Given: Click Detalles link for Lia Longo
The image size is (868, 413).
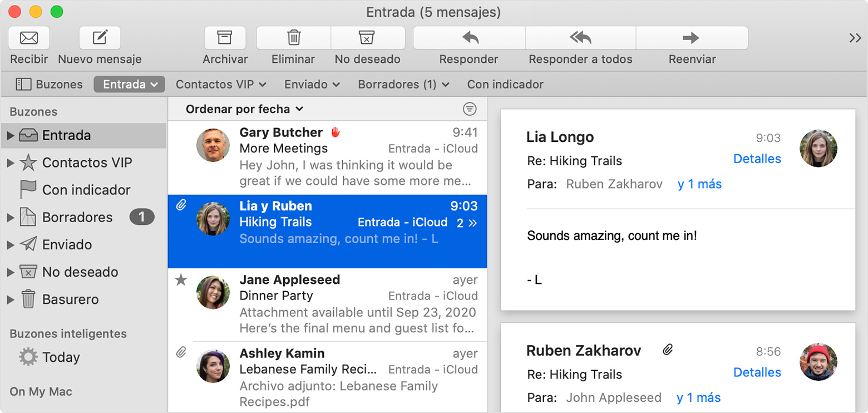Looking at the screenshot, I should (757, 159).
